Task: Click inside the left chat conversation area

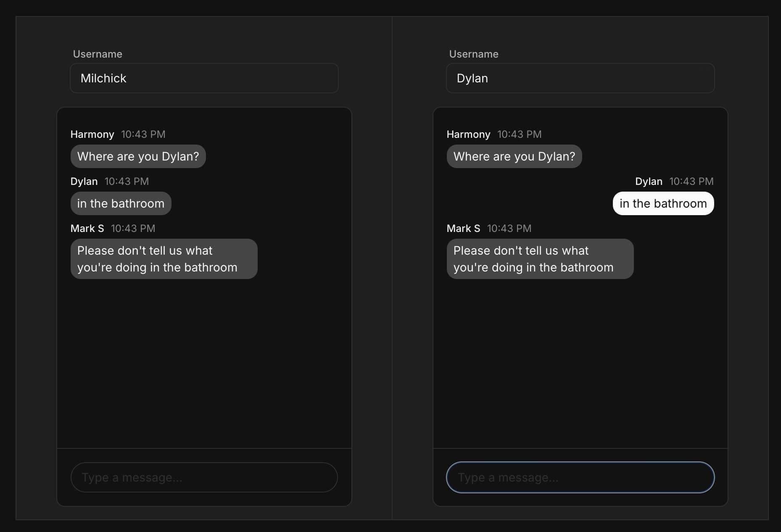Action: coord(204,357)
